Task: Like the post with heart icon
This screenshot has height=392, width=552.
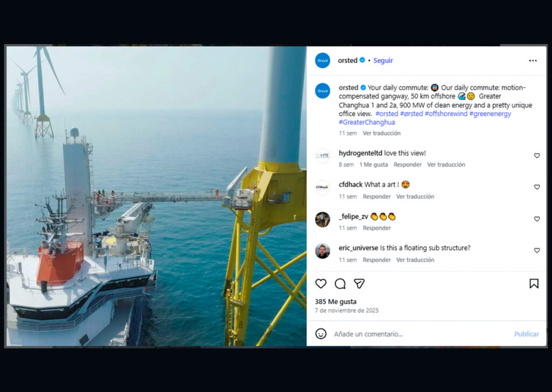Action: click(321, 284)
